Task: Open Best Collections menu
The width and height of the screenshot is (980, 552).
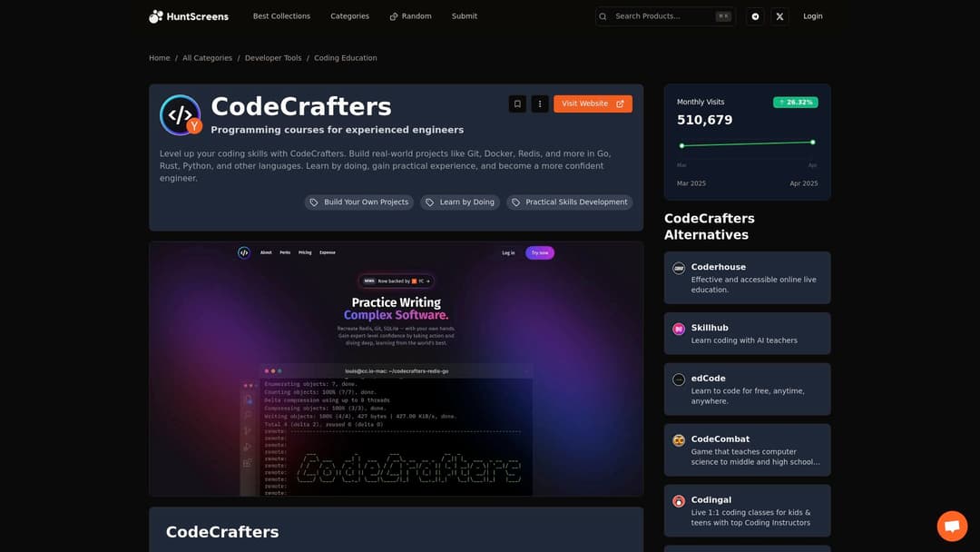Action: click(281, 16)
